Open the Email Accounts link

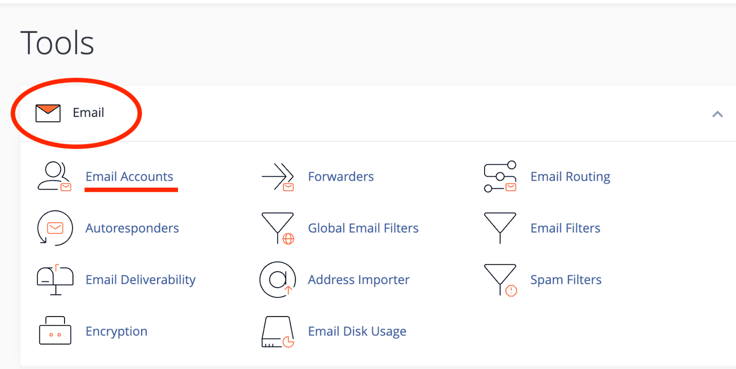tap(129, 177)
